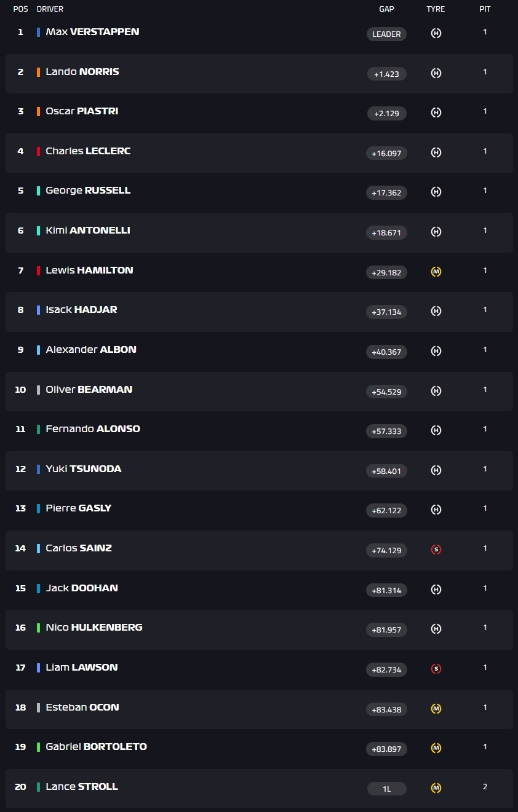The image size is (518, 812).
Task: Click the 1L gap badge for Stroll
Action: click(x=386, y=789)
